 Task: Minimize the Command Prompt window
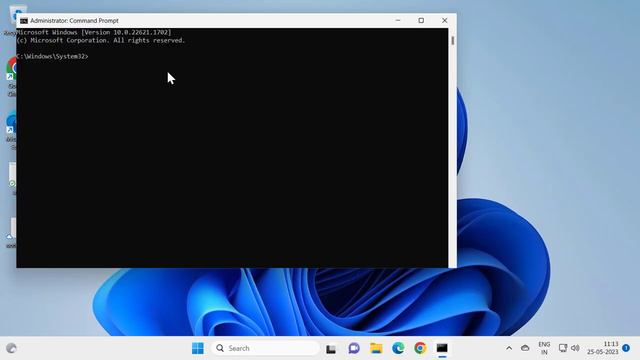[x=398, y=20]
